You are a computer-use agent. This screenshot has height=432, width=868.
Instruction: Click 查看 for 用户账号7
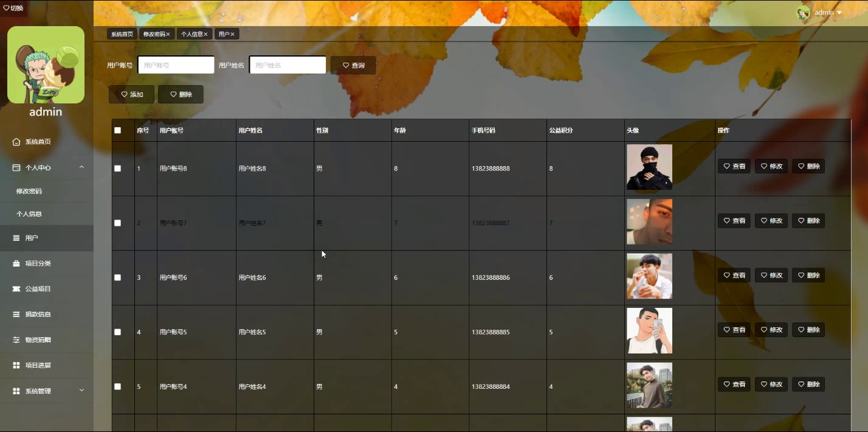(734, 221)
